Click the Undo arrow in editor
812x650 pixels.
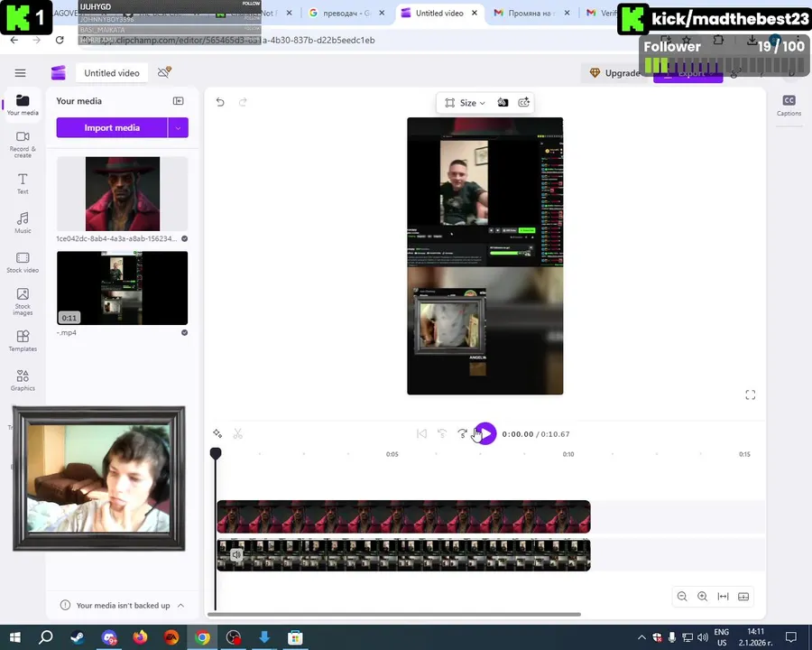pos(220,102)
